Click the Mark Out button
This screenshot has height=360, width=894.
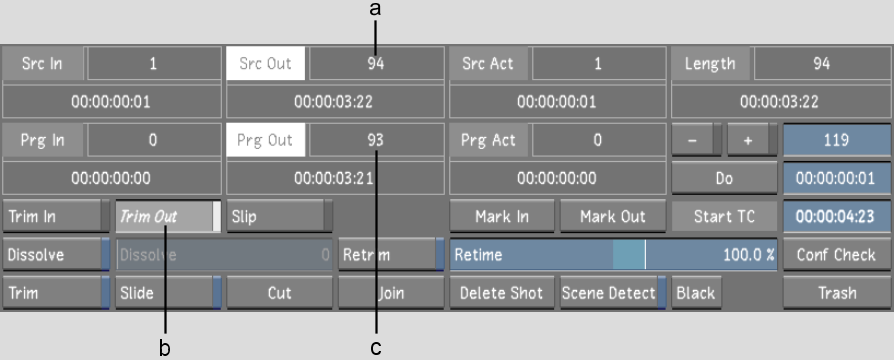click(613, 217)
